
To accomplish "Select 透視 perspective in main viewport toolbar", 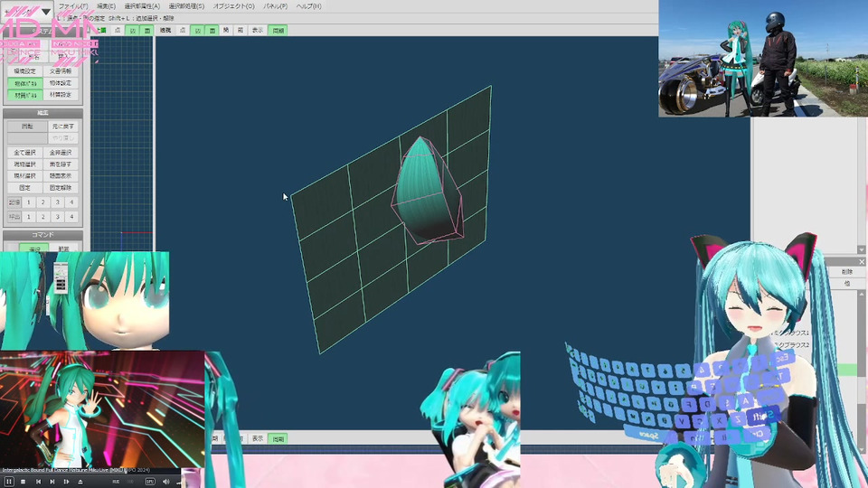I will [x=165, y=31].
